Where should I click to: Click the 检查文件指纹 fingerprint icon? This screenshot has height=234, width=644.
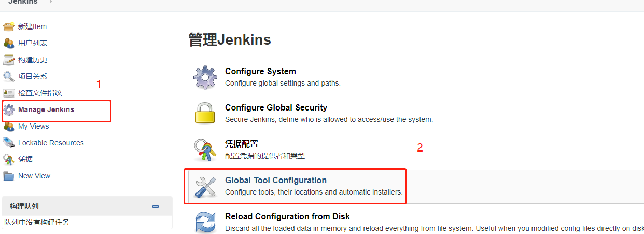[x=9, y=93]
